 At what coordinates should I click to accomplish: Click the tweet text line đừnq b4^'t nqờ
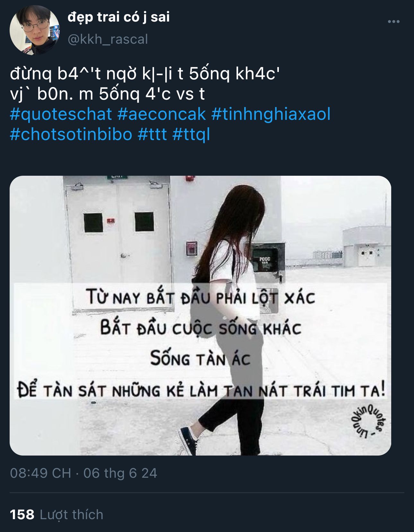(145, 74)
